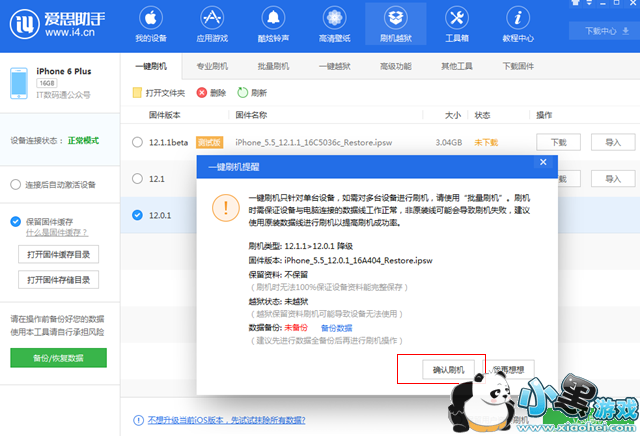The height and width of the screenshot is (436, 640).
Task: Click the 测试版 orange tag
Action: 209,142
